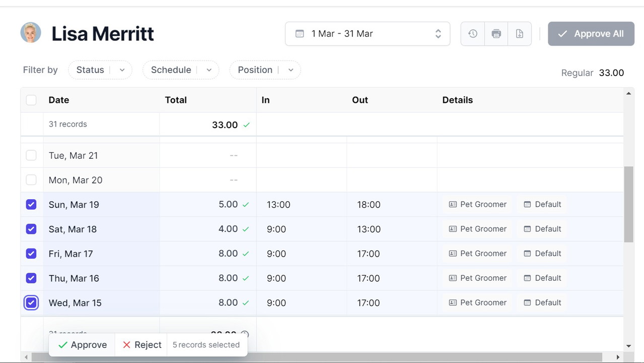Click the calendar icon in date range picker
This screenshot has height=363, width=644.
click(300, 34)
